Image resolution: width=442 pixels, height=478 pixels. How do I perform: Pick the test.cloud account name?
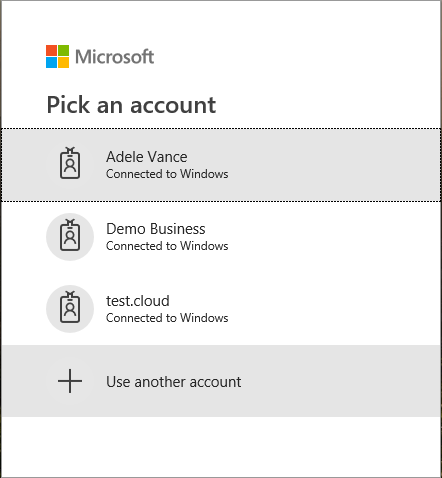click(x=138, y=301)
